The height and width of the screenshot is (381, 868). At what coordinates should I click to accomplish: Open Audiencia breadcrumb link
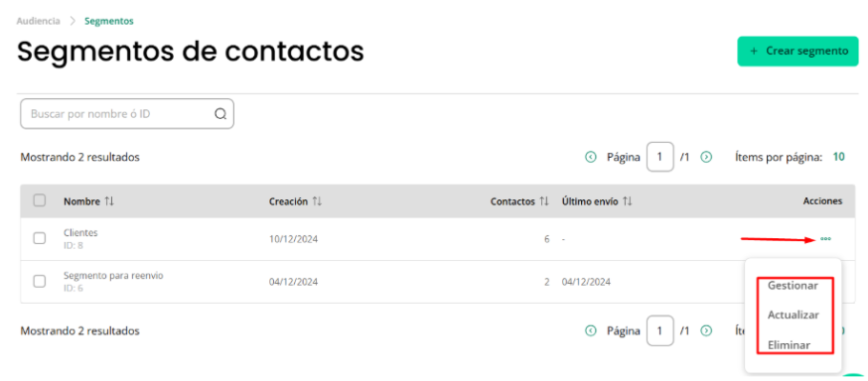[38, 21]
